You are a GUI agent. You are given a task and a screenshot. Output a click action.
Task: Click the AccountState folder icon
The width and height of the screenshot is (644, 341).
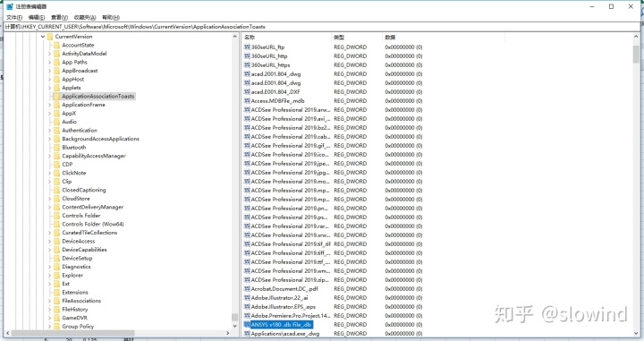pos(56,45)
